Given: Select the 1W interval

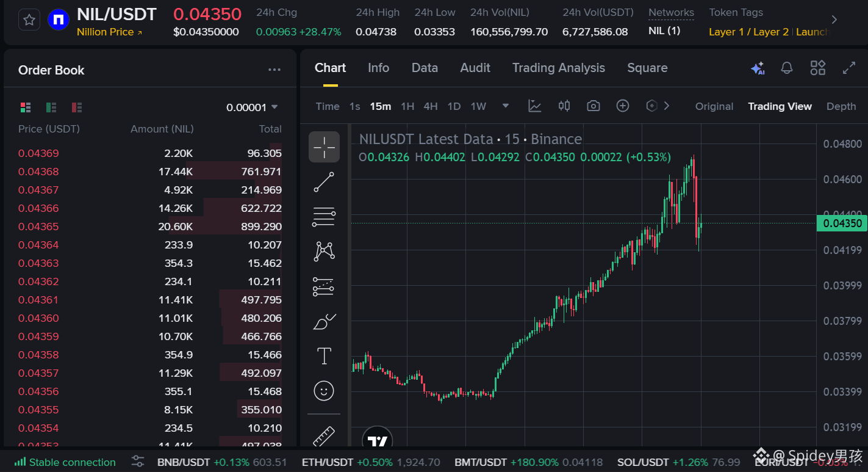Looking at the screenshot, I should (x=478, y=106).
